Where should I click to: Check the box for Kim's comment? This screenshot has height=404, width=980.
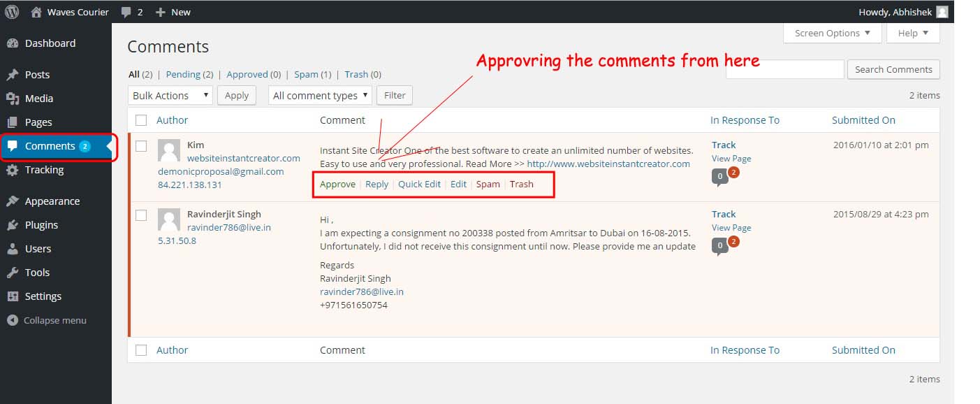click(141, 146)
